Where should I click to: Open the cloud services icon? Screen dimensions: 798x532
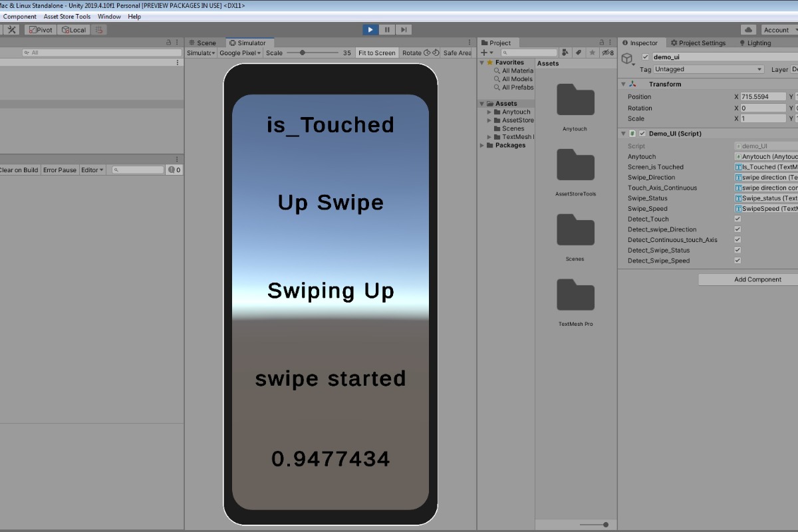pos(749,30)
